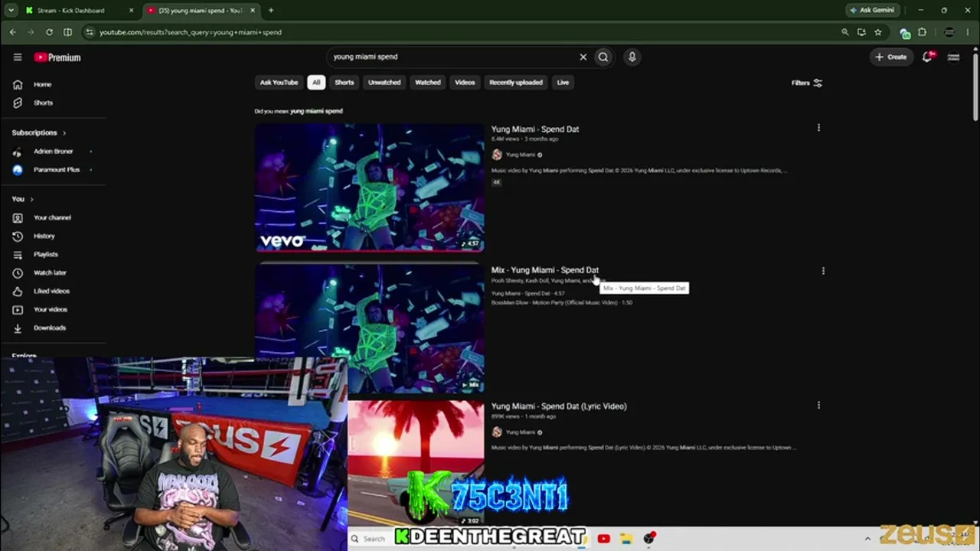
Task: Open the Yung Miami - Spend Dat (Lyric Video) title
Action: point(559,406)
